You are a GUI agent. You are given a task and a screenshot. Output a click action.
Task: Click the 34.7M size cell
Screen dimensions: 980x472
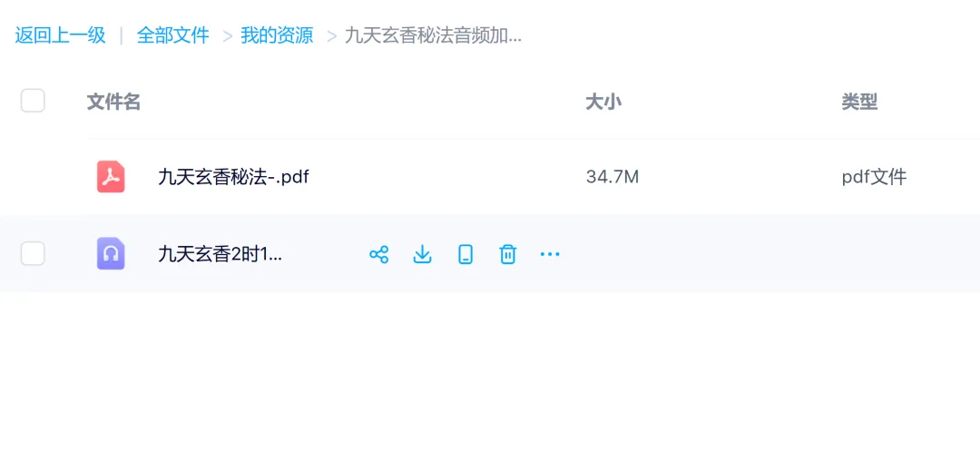pos(612,178)
